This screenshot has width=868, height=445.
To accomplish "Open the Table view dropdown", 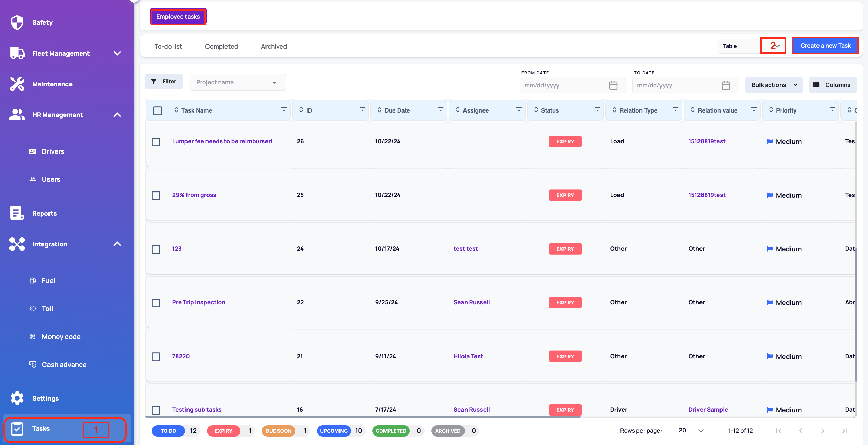I will (x=752, y=46).
